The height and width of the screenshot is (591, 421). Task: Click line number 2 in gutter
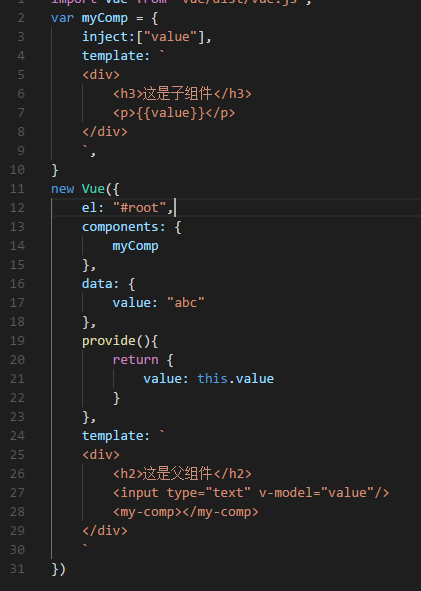21,18
